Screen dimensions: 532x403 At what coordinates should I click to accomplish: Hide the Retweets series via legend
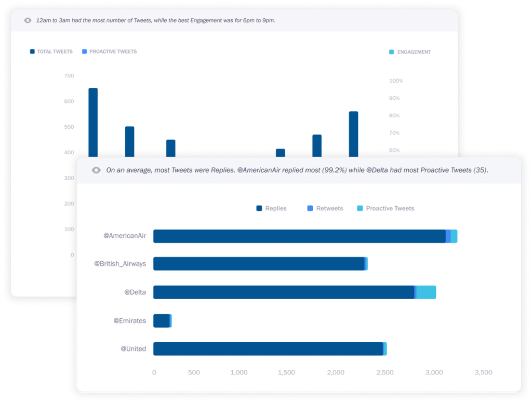325,208
